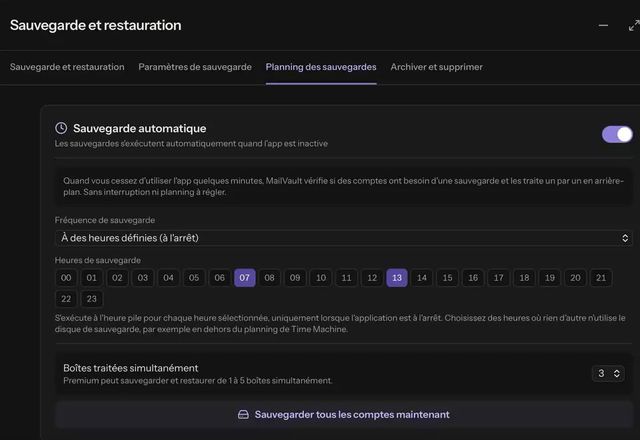640x440 pixels.
Task: Enable backup hour 03
Action: pyautogui.click(x=142, y=278)
